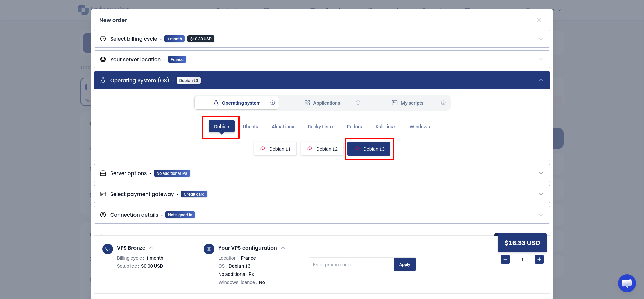The height and width of the screenshot is (299, 644).
Task: Click the tag icon next to VPS Bronze
Action: [108, 249]
